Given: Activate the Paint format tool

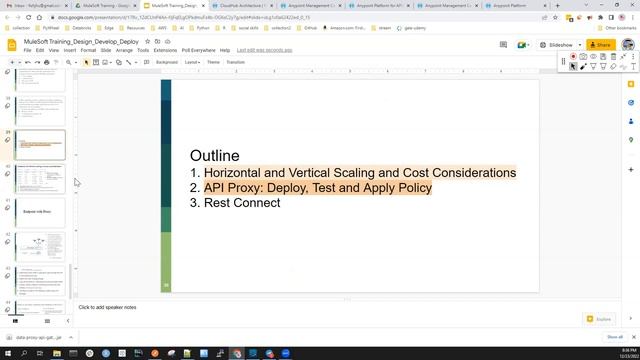Looking at the screenshot, I should click(x=56, y=62).
